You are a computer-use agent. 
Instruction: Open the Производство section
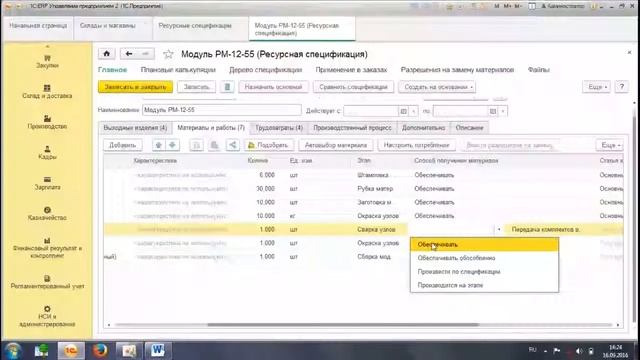[x=47, y=122]
